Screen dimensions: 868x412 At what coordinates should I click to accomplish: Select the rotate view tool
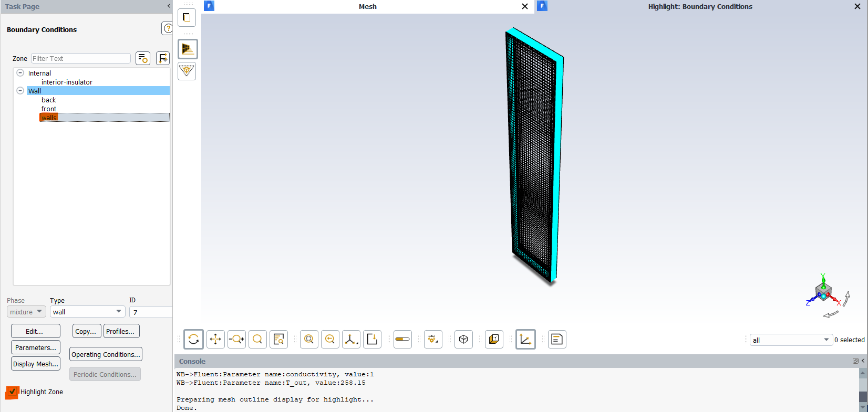193,339
